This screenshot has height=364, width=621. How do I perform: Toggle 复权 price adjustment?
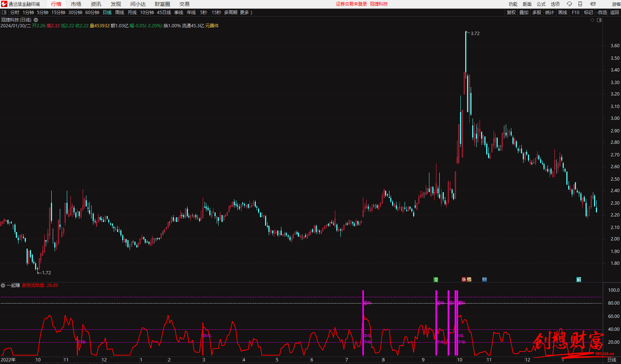511,13
